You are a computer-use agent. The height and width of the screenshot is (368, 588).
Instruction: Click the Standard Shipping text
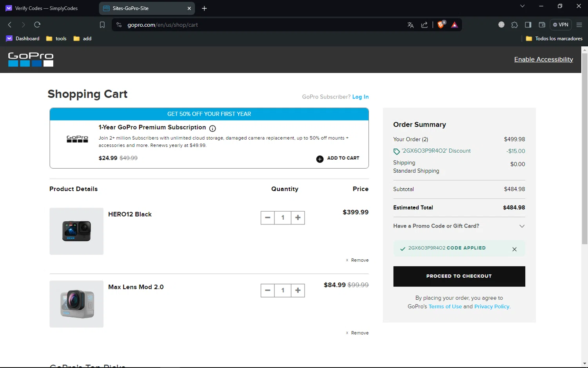416,171
